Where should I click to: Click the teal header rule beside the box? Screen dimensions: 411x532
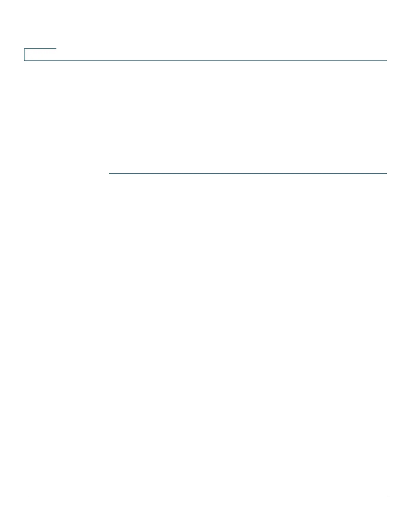point(222,60)
